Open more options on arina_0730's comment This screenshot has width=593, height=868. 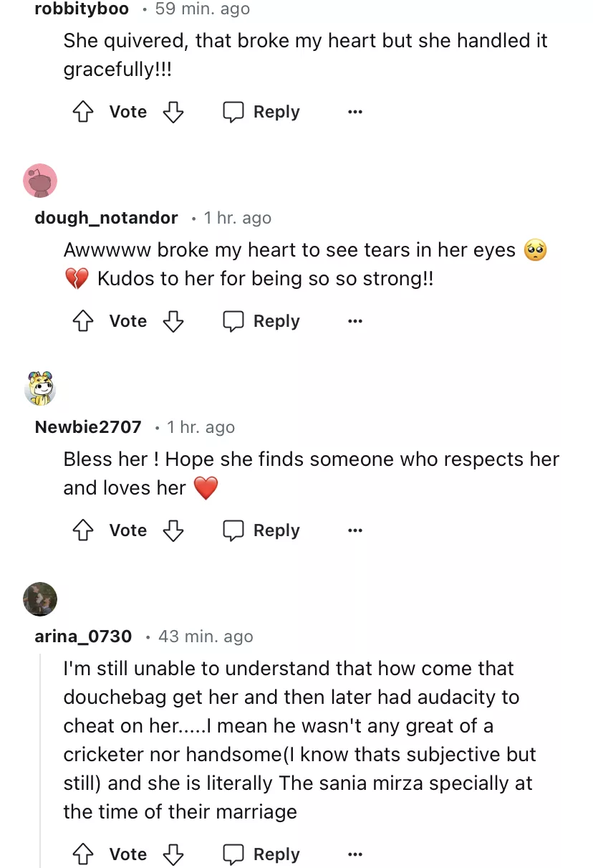pyautogui.click(x=355, y=854)
